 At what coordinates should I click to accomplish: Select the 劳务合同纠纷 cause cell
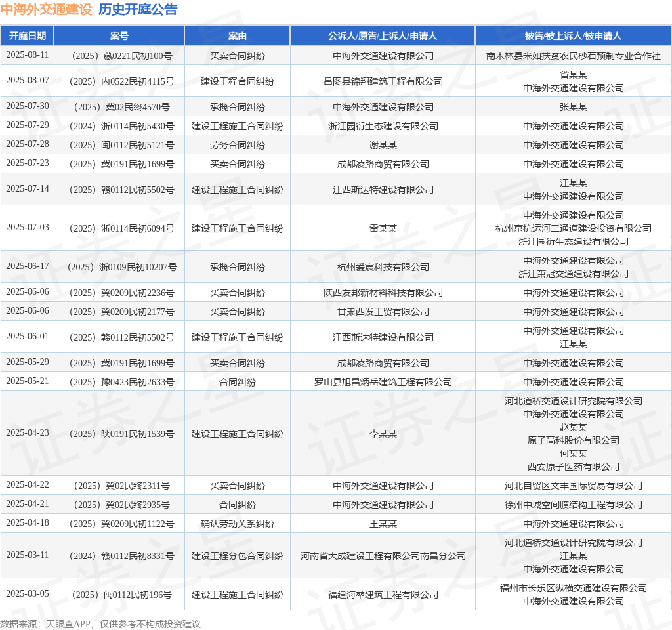[238, 145]
